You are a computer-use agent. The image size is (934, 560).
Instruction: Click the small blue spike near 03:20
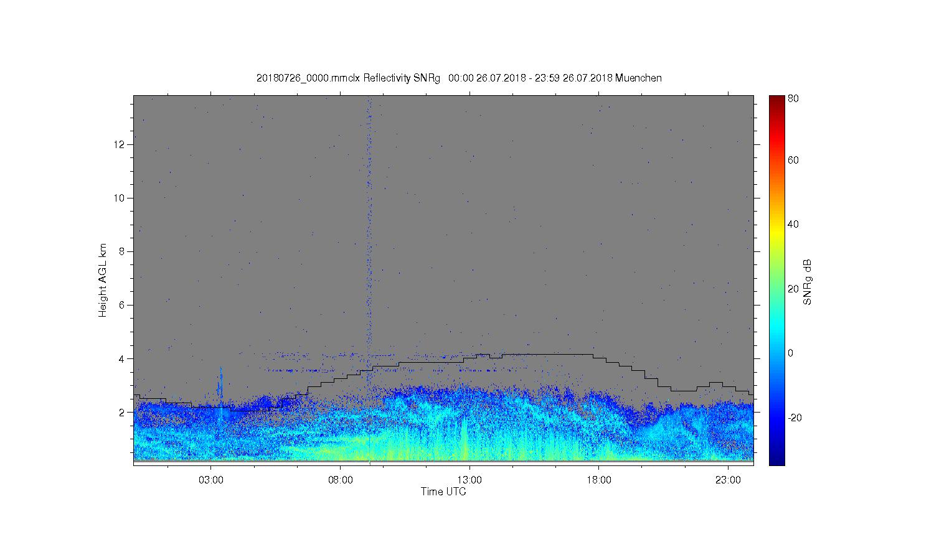click(220, 387)
